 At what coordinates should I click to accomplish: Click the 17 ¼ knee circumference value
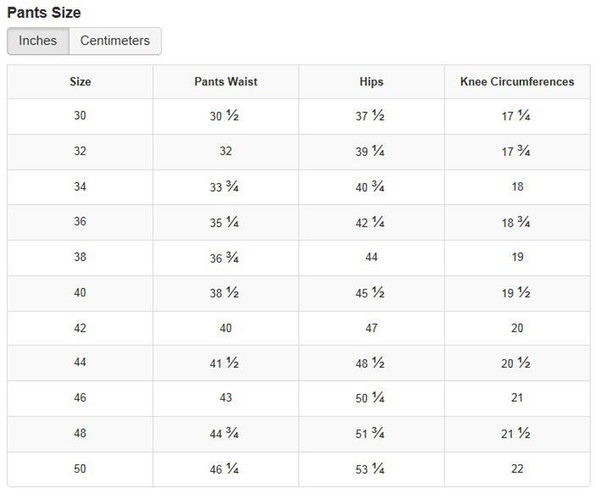pyautogui.click(x=516, y=116)
